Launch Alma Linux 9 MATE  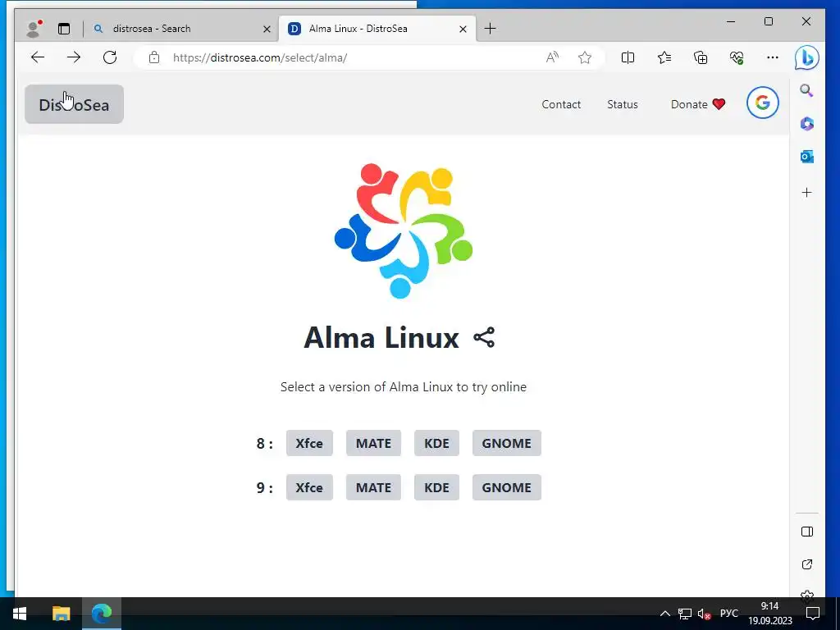click(373, 487)
